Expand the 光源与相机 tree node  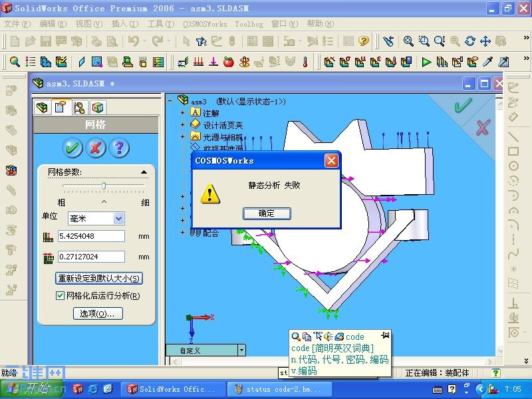tap(182, 137)
